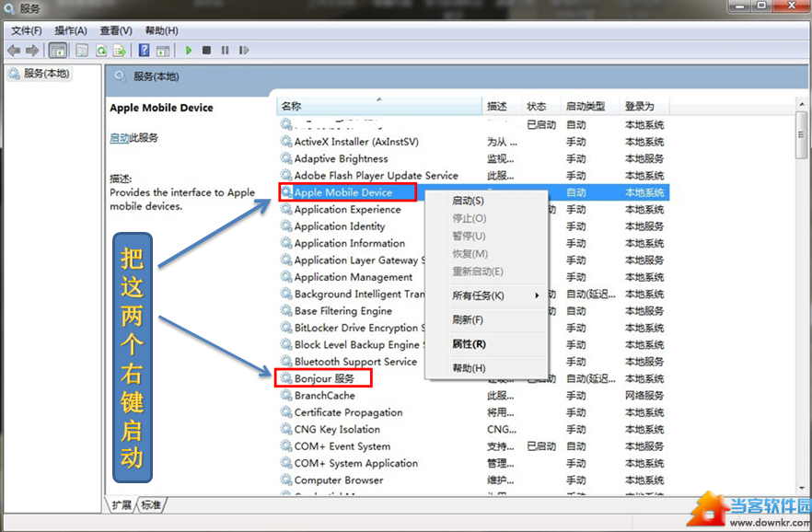Sort by 登录为 column header
The height and width of the screenshot is (532, 812).
644,106
